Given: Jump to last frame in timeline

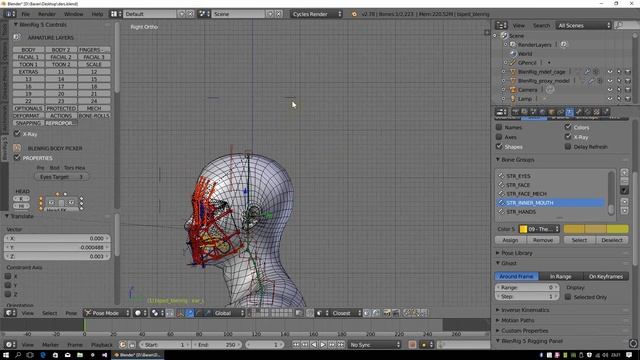Looking at the screenshot, I should pyautogui.click(x=341, y=345).
